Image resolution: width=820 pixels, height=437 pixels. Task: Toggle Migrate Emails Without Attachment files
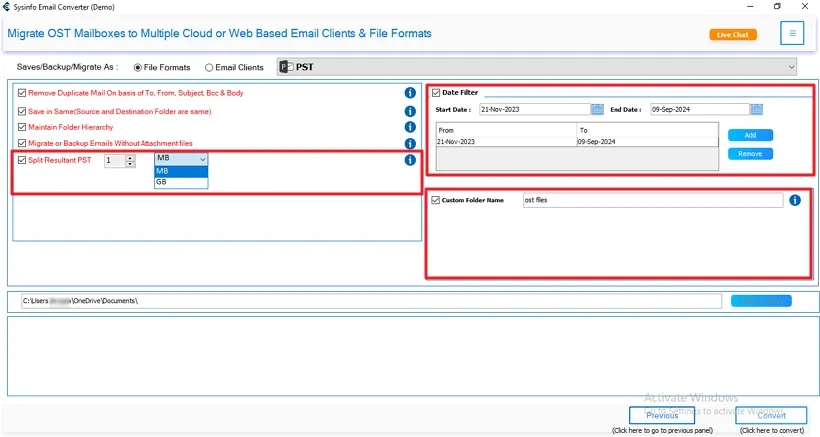pyautogui.click(x=21, y=143)
